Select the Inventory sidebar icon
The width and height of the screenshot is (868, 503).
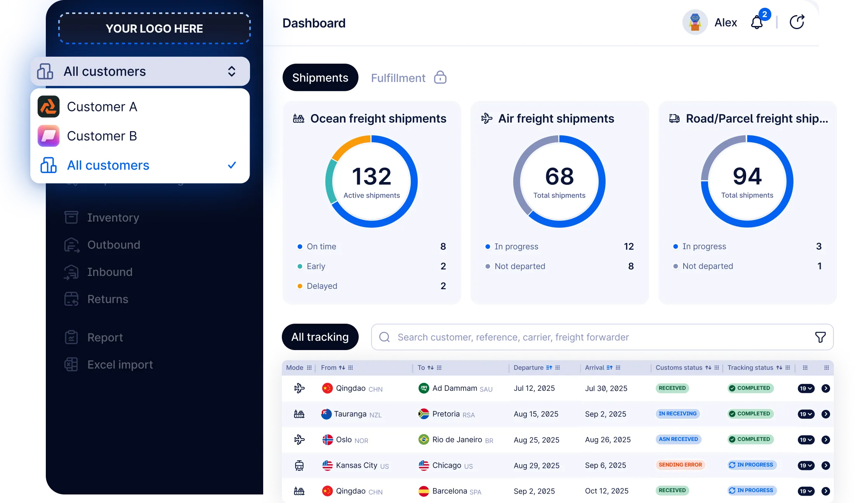71,217
